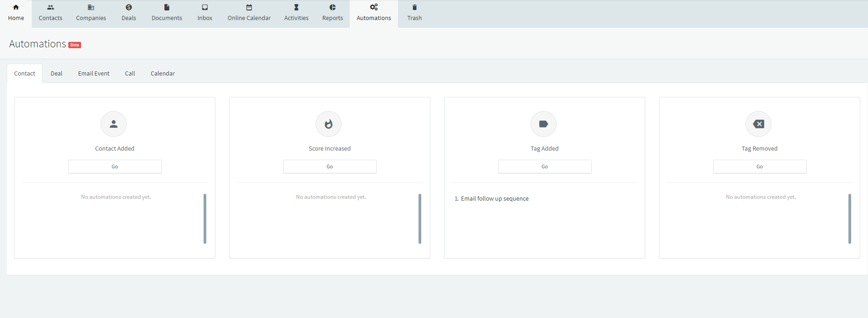Open the Email follow up sequence automation
Image resolution: width=868 pixels, height=318 pixels.
tap(495, 199)
